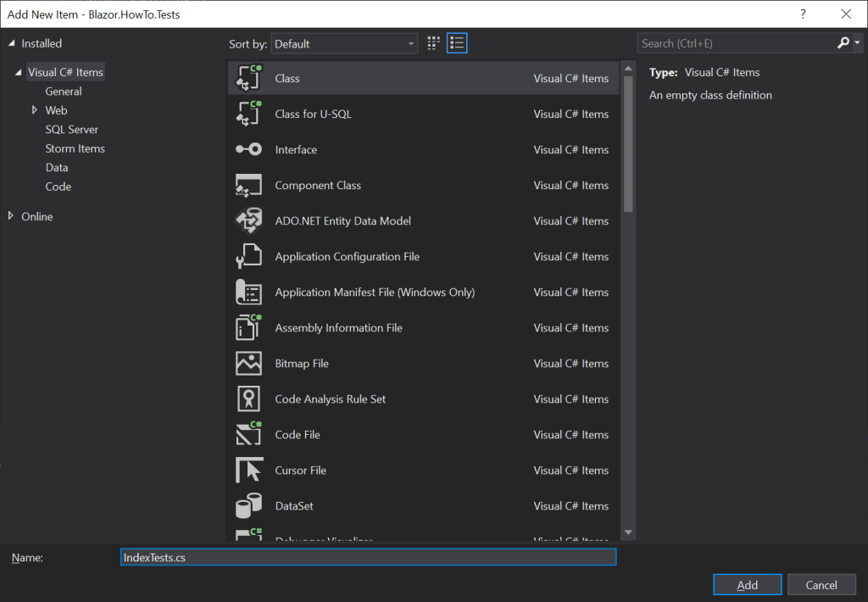The width and height of the screenshot is (868, 602).
Task: Select SQL Server category
Action: click(x=71, y=130)
